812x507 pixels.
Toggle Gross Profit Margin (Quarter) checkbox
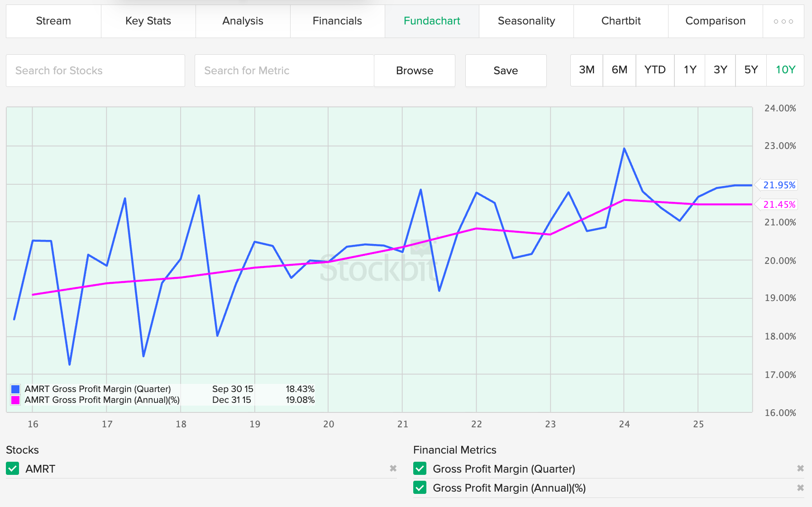point(420,469)
